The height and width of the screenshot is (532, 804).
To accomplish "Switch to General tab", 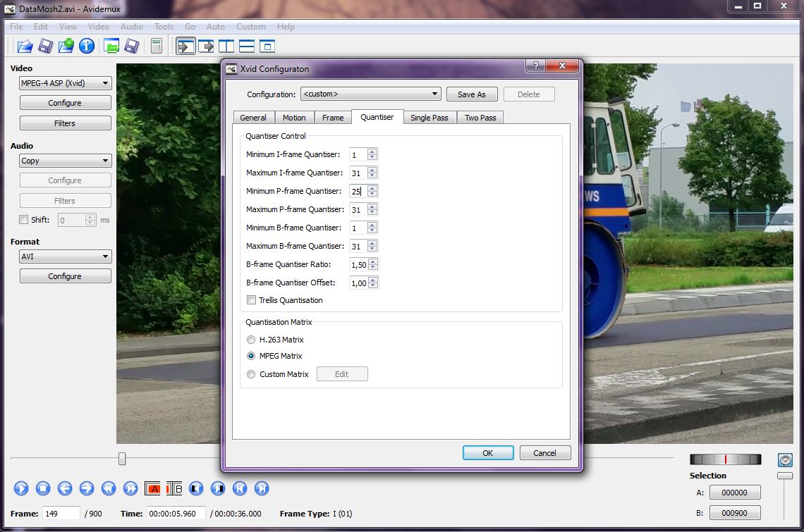I will [253, 118].
